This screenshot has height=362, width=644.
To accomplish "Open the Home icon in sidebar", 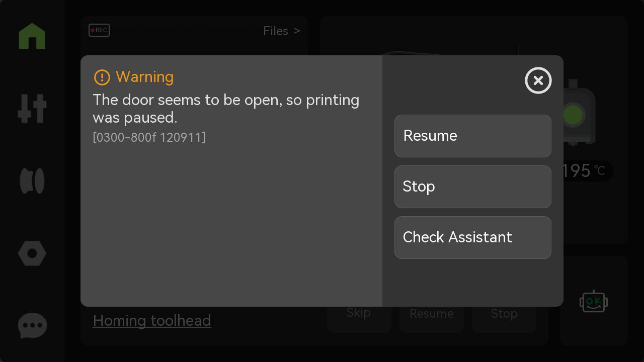I will pyautogui.click(x=32, y=36).
